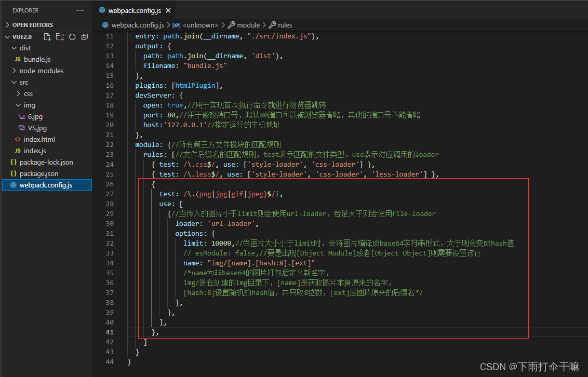Open VS.jpg from the img folder

coord(37,128)
